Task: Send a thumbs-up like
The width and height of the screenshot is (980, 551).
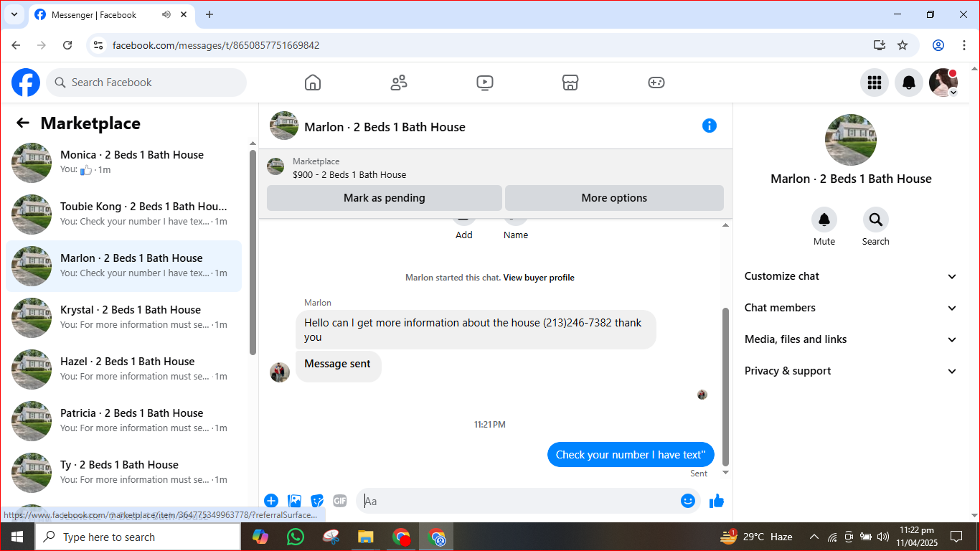Action: point(717,501)
